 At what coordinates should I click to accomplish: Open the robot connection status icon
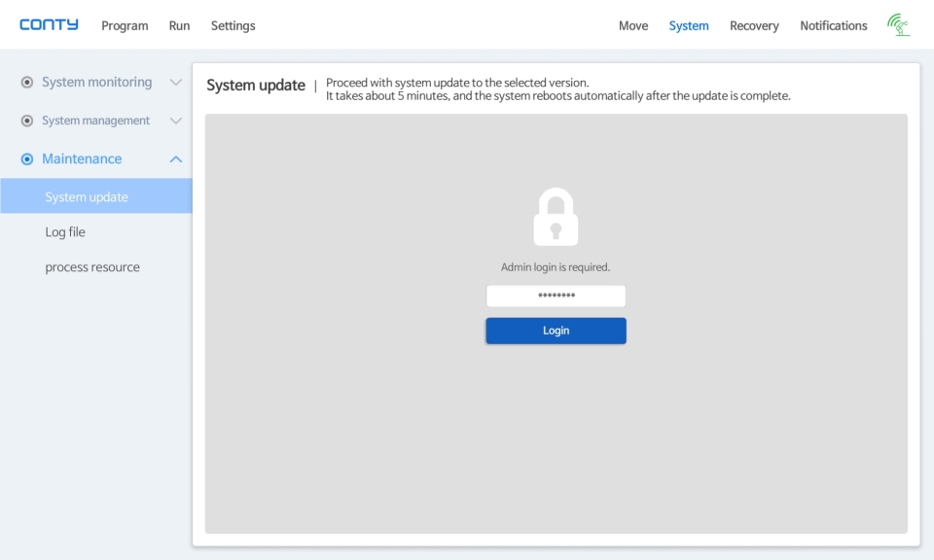click(x=898, y=25)
